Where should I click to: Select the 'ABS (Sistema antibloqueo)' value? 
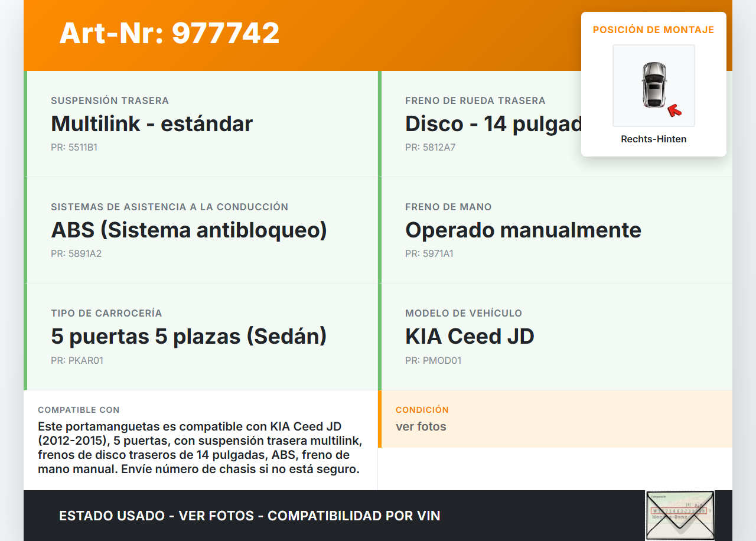click(x=189, y=230)
